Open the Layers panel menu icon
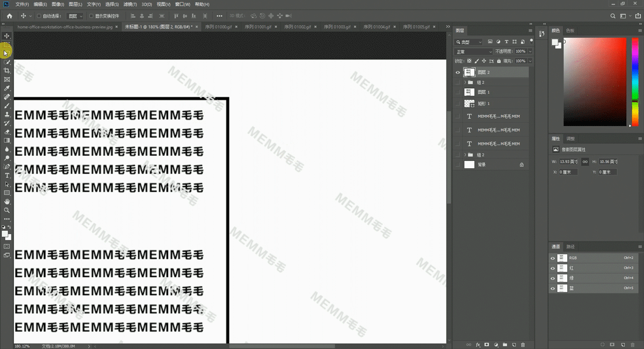Viewport: 644px width, 349px height. pos(530,31)
